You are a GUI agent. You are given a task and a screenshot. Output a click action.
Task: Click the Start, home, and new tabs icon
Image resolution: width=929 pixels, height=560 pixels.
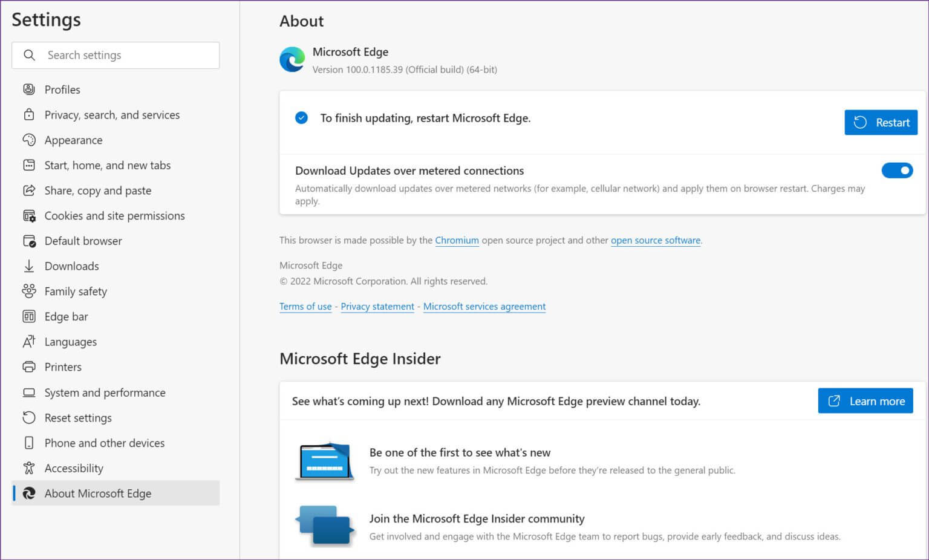tap(28, 165)
